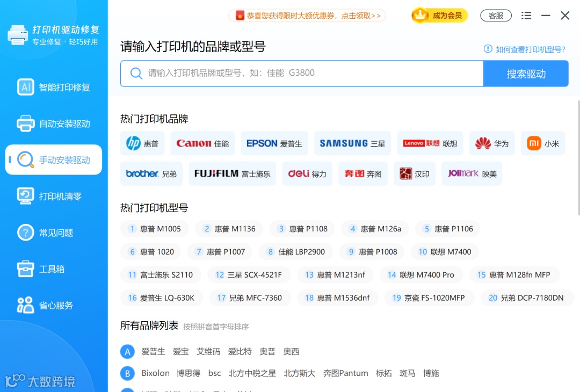Open brand 奥西 in the A list

pos(291,351)
